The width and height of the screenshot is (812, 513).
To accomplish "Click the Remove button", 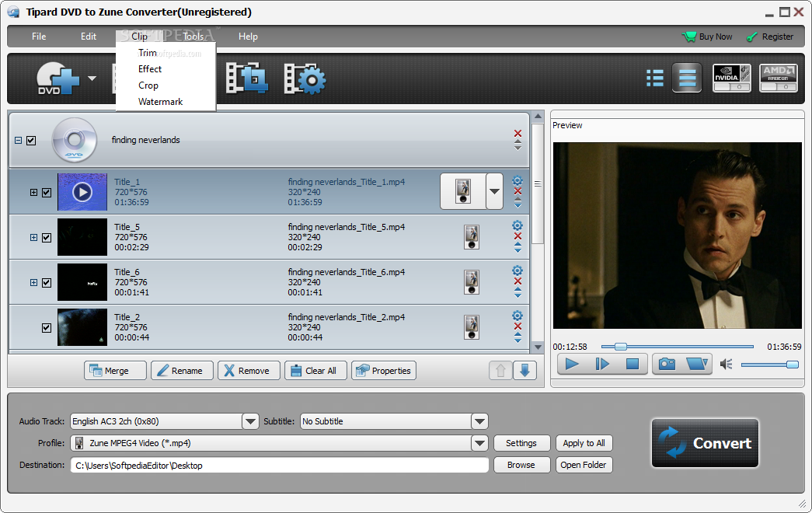I will click(x=249, y=371).
